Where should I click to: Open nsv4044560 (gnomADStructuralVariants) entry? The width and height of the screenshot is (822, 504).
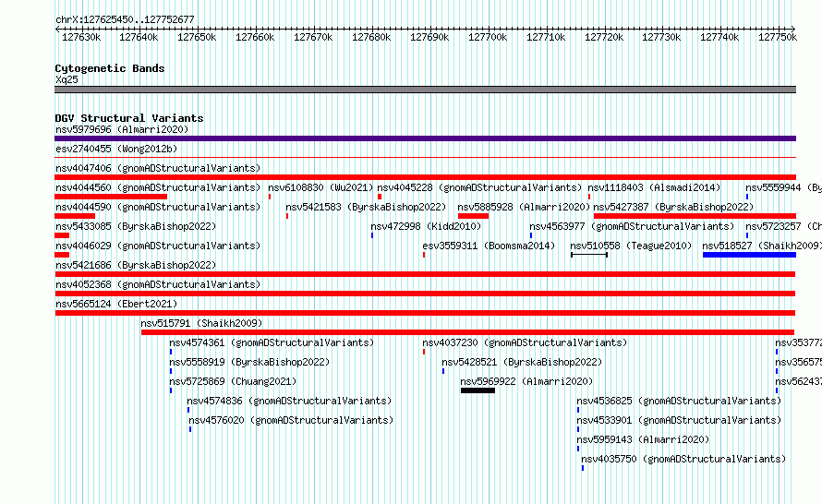point(158,187)
